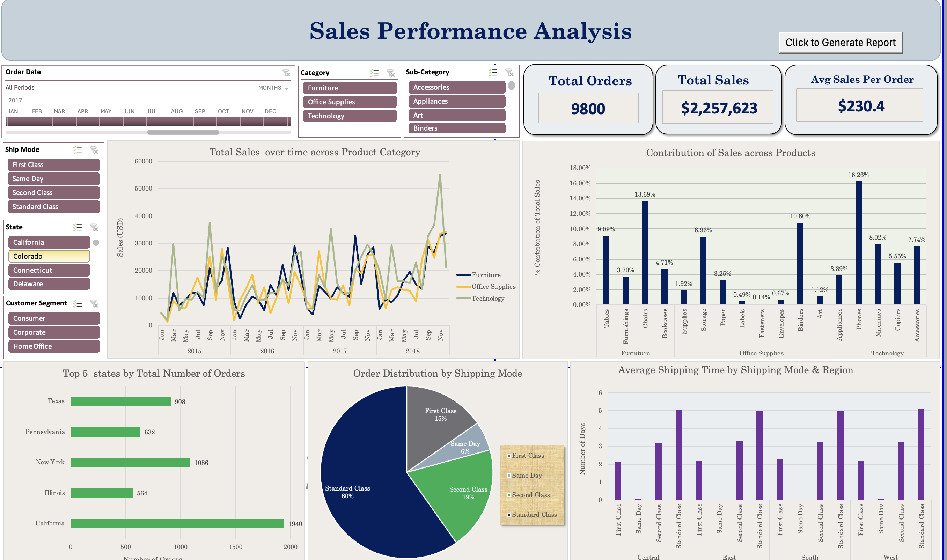Click the Order Date timeline scrollbar
947x560 pixels.
pyautogui.click(x=184, y=132)
